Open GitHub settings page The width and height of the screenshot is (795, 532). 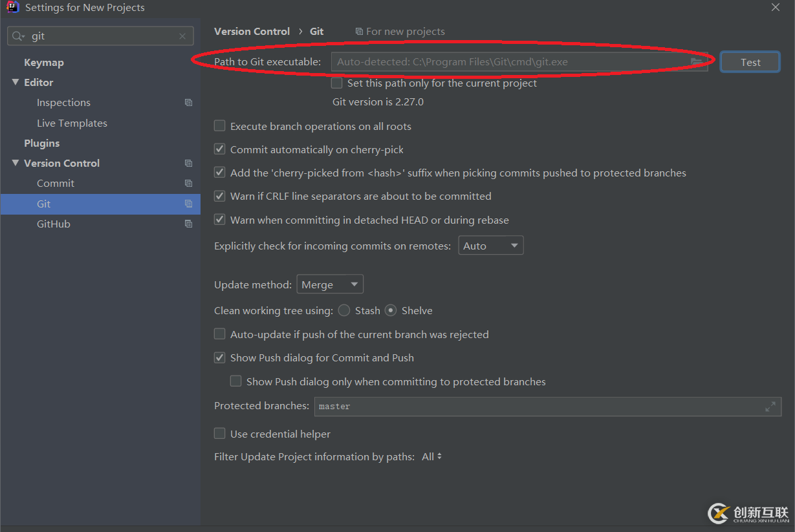click(54, 224)
